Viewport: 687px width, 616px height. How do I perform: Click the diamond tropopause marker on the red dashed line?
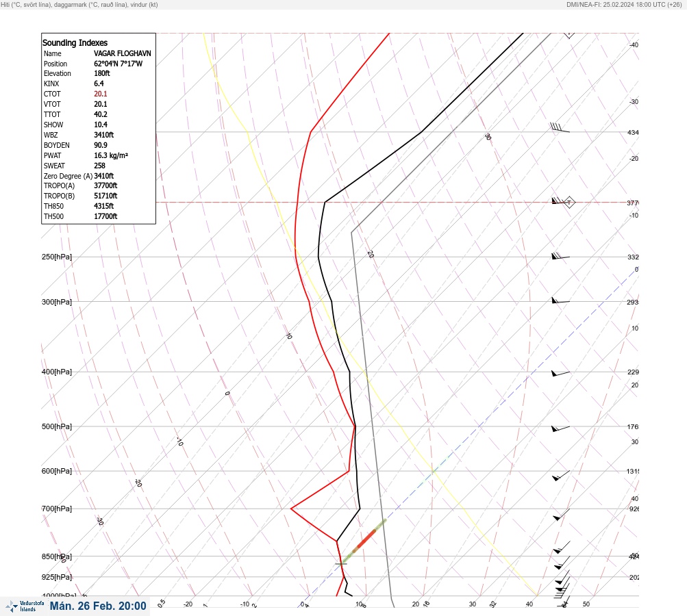click(569, 203)
